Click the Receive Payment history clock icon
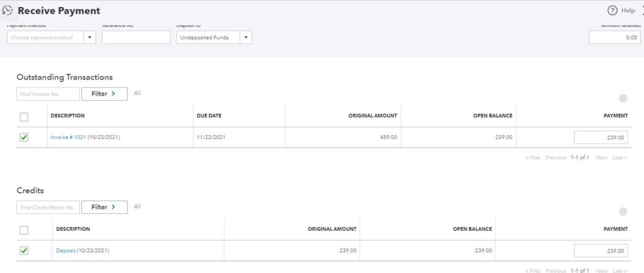The image size is (644, 273). click(8, 11)
